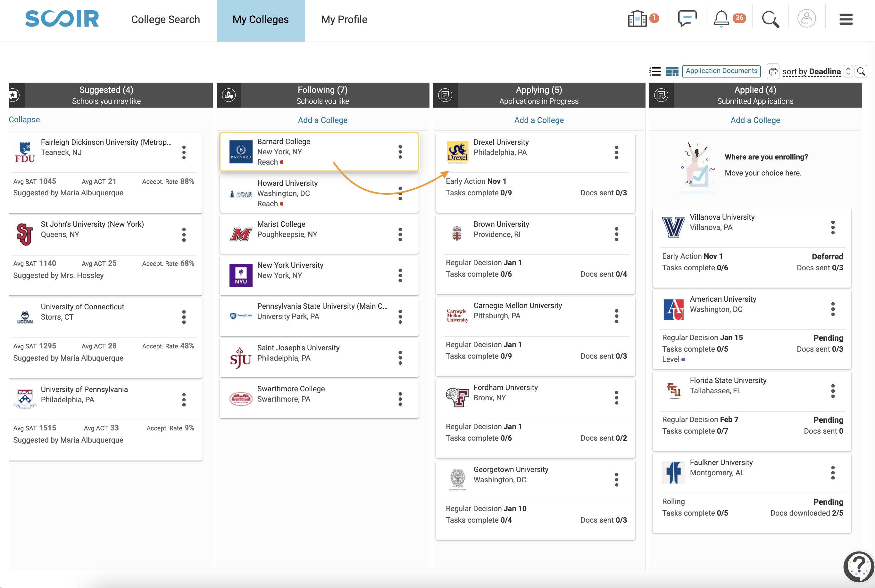Open American University card title

723,299
